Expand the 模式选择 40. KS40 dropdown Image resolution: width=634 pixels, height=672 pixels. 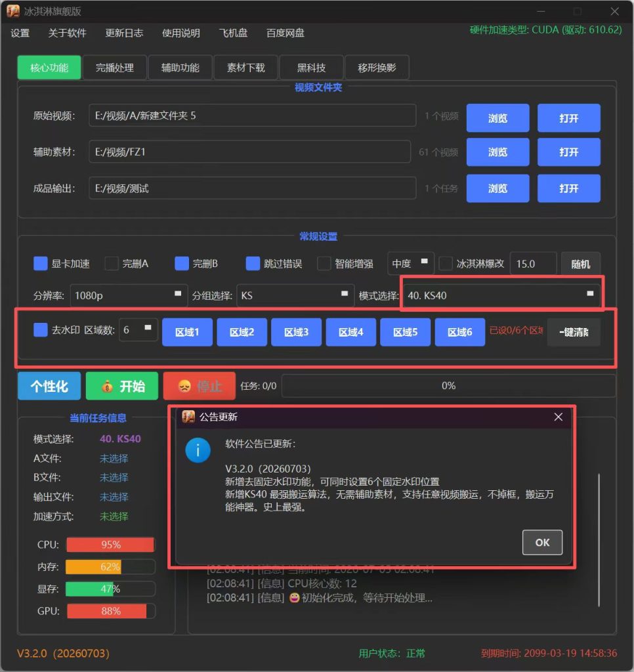pos(501,295)
